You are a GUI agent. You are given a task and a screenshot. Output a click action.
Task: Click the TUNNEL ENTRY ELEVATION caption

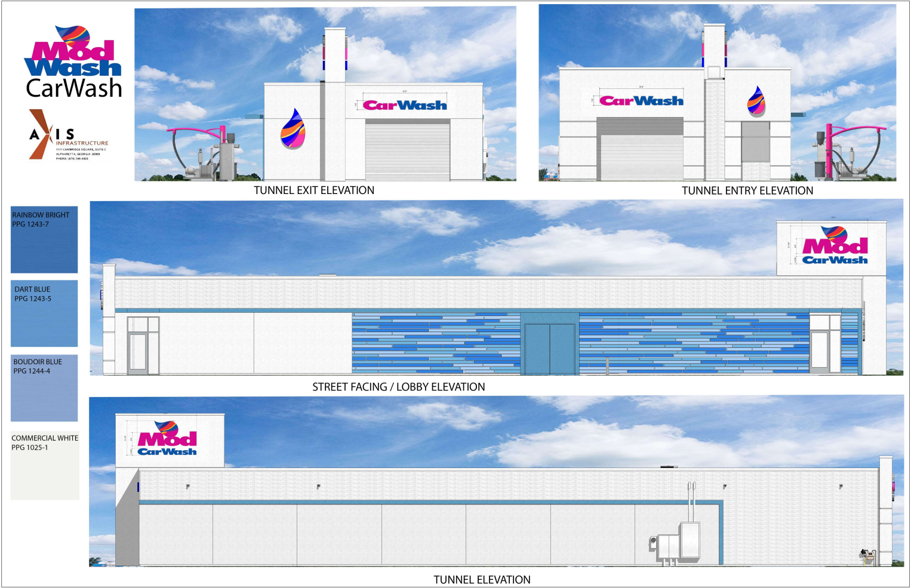tap(747, 191)
